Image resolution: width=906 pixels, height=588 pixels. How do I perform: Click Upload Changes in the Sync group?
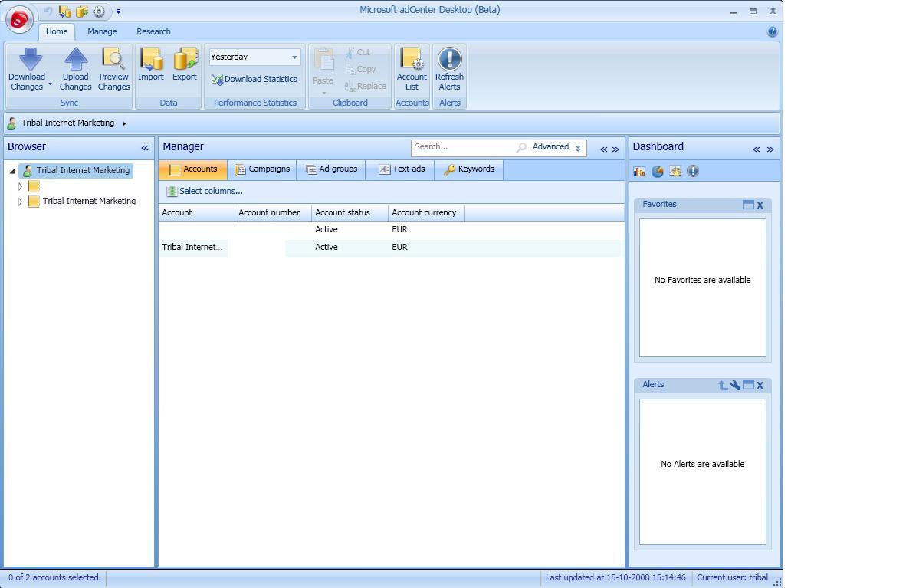tap(76, 70)
